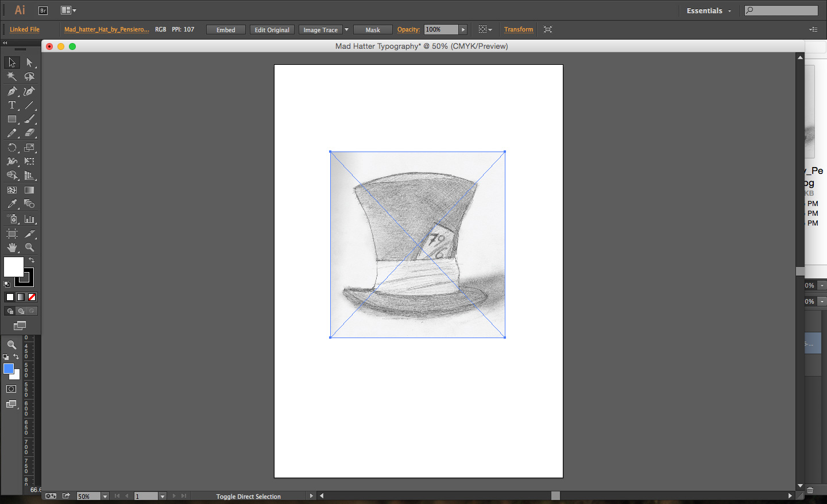827x504 pixels.
Task: Open the Image Trace presets dropdown
Action: click(346, 30)
